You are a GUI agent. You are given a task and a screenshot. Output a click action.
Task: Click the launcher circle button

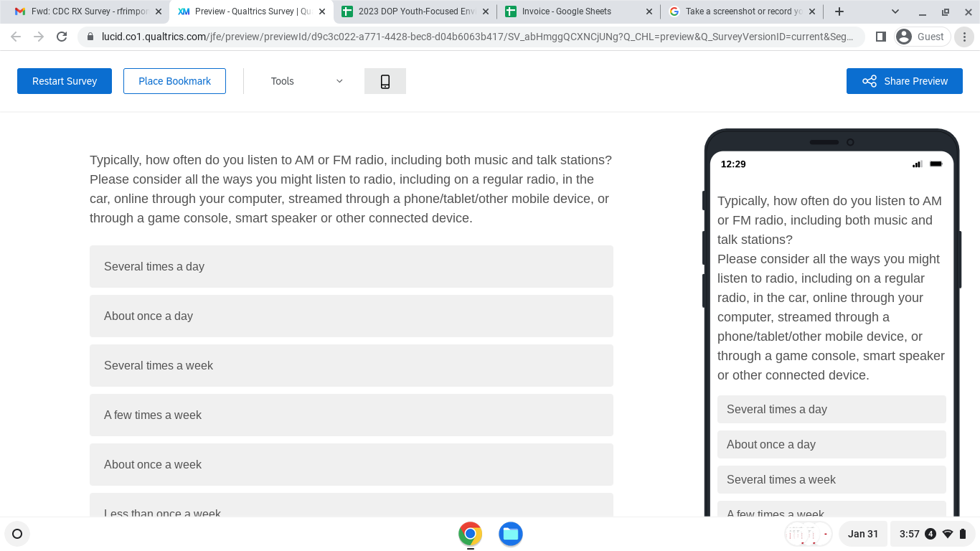point(17,534)
